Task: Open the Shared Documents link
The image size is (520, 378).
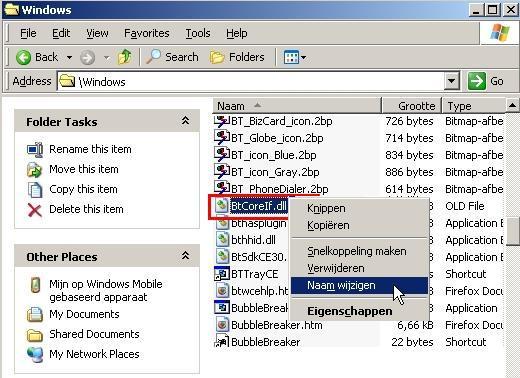Action: point(94,334)
